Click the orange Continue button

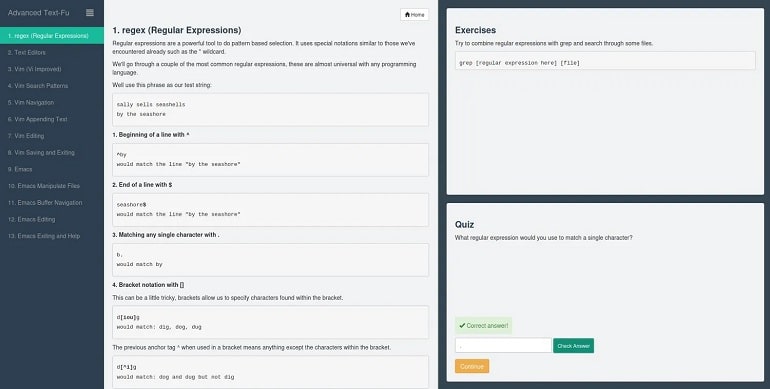click(472, 366)
